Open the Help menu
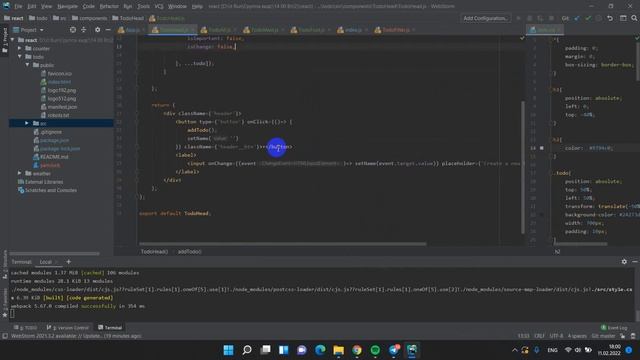The width and height of the screenshot is (640, 360). [197, 7]
